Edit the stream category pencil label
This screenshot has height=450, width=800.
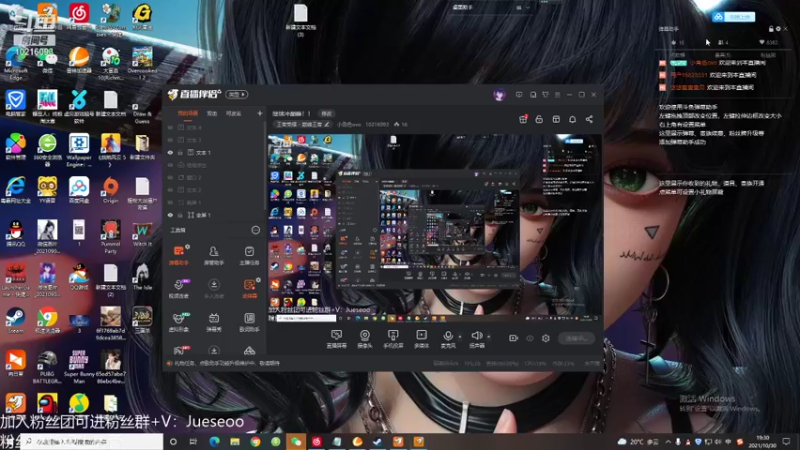pos(303,124)
